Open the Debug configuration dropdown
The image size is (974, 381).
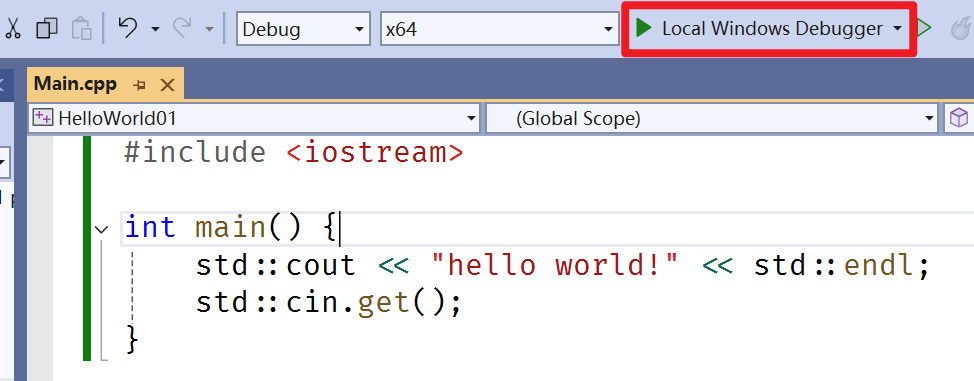[301, 29]
